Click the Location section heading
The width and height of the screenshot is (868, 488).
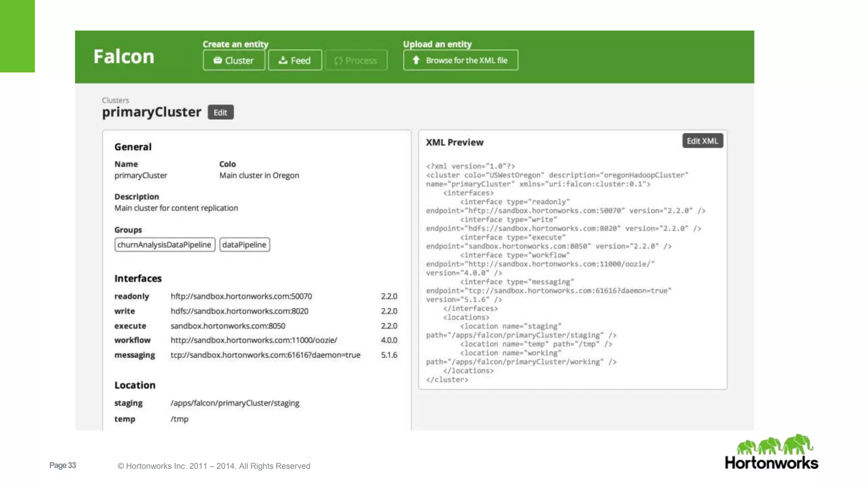click(x=135, y=385)
